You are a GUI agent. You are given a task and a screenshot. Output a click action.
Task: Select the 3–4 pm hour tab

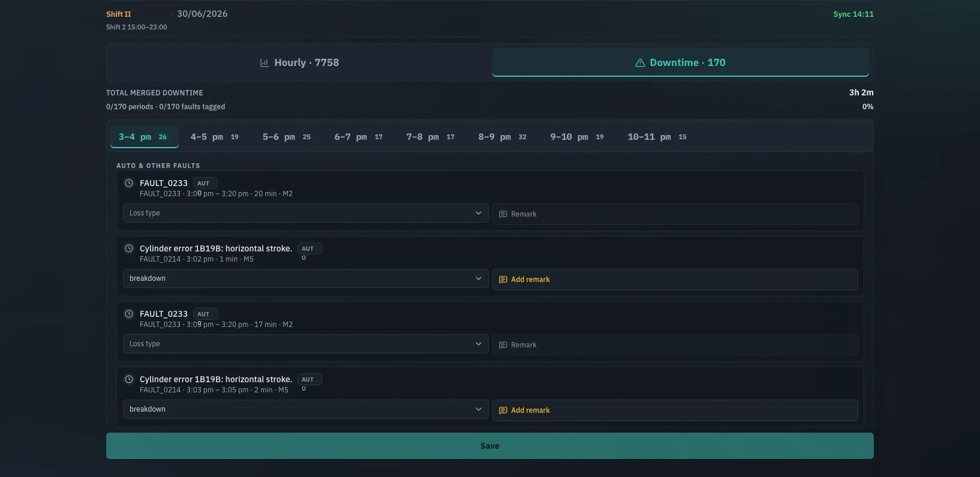[144, 137]
